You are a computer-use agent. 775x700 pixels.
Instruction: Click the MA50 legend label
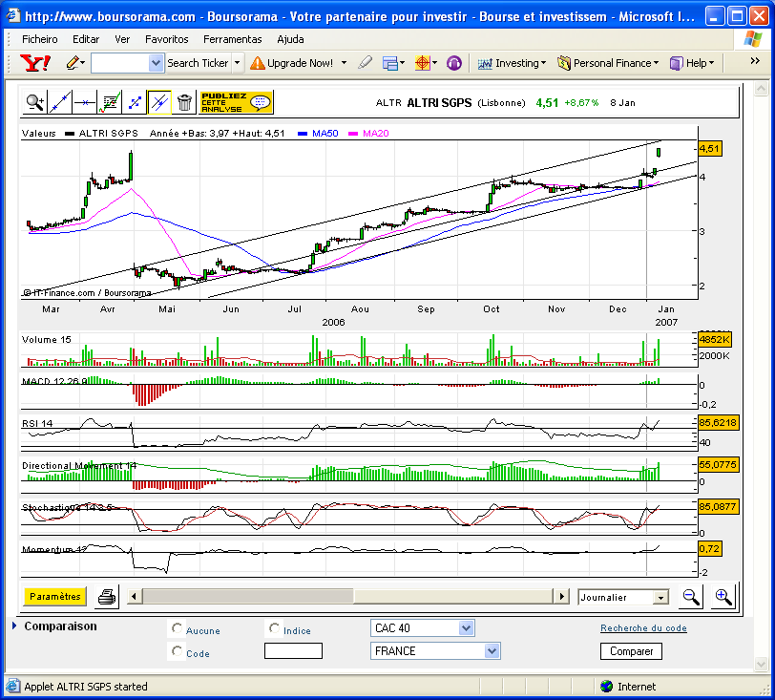tap(325, 133)
